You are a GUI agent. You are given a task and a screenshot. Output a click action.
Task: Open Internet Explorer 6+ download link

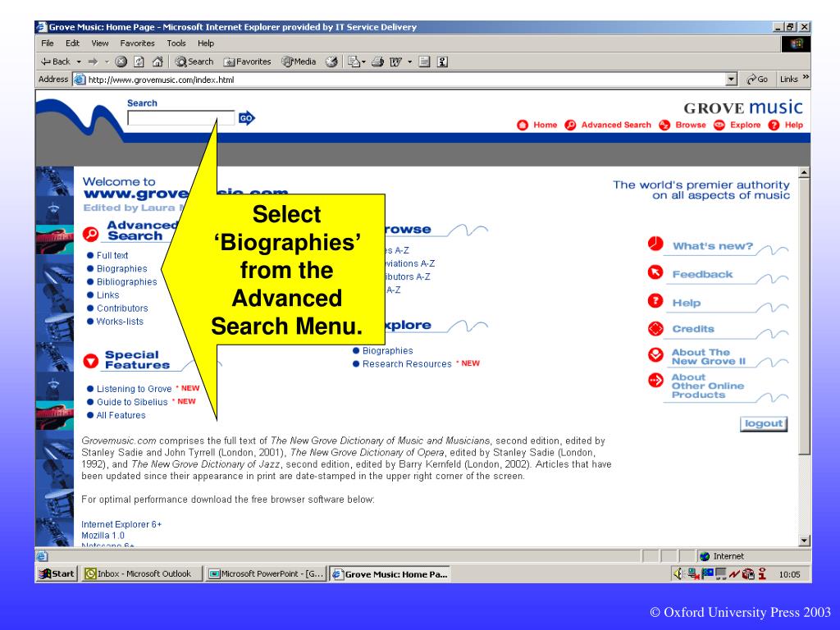121,524
